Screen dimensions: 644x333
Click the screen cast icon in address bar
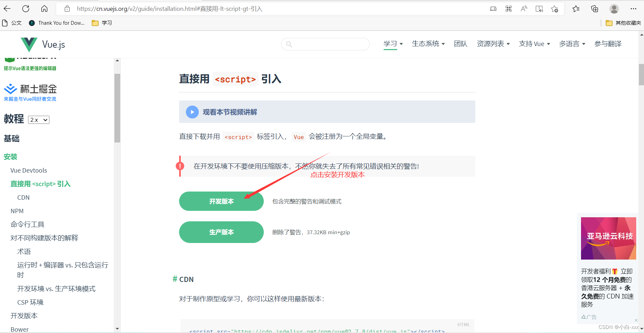point(493,9)
